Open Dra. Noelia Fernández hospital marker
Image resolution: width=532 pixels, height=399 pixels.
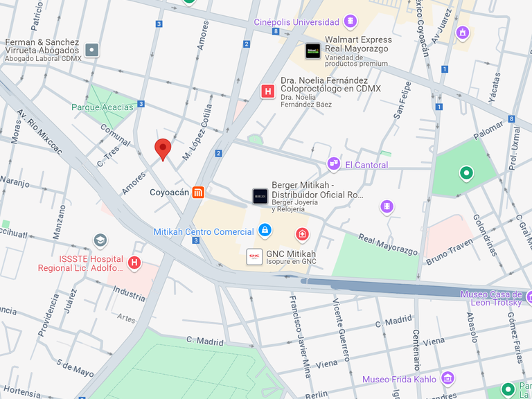click(267, 91)
